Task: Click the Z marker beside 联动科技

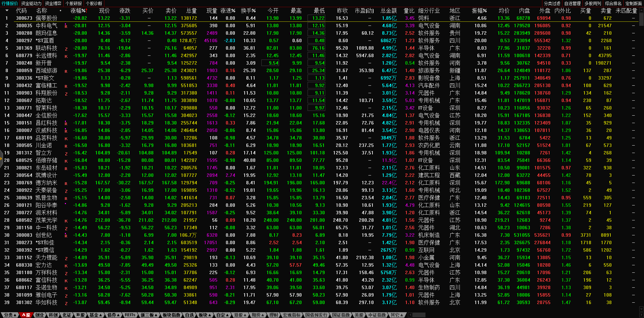Action: 66,49
